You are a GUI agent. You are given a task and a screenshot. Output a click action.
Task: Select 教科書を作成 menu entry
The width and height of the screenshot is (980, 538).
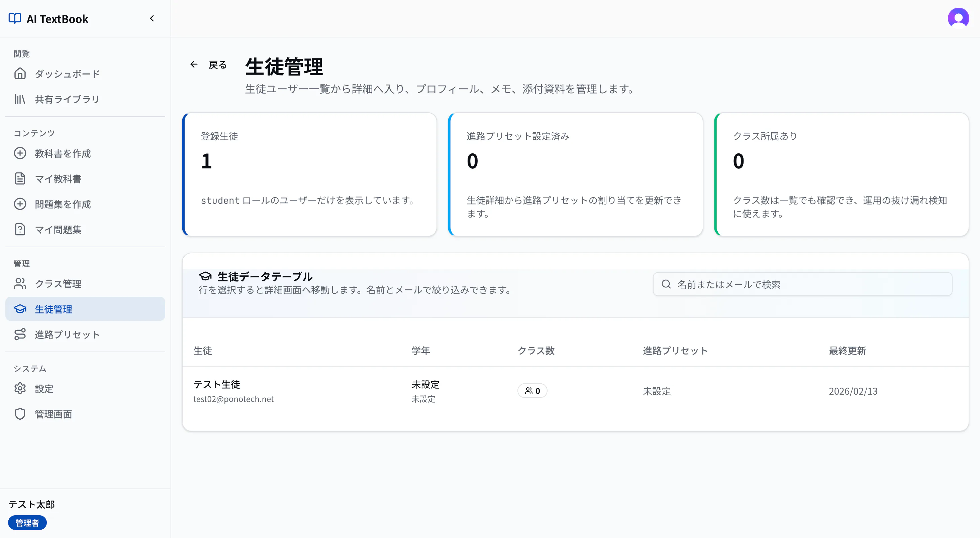(x=85, y=154)
